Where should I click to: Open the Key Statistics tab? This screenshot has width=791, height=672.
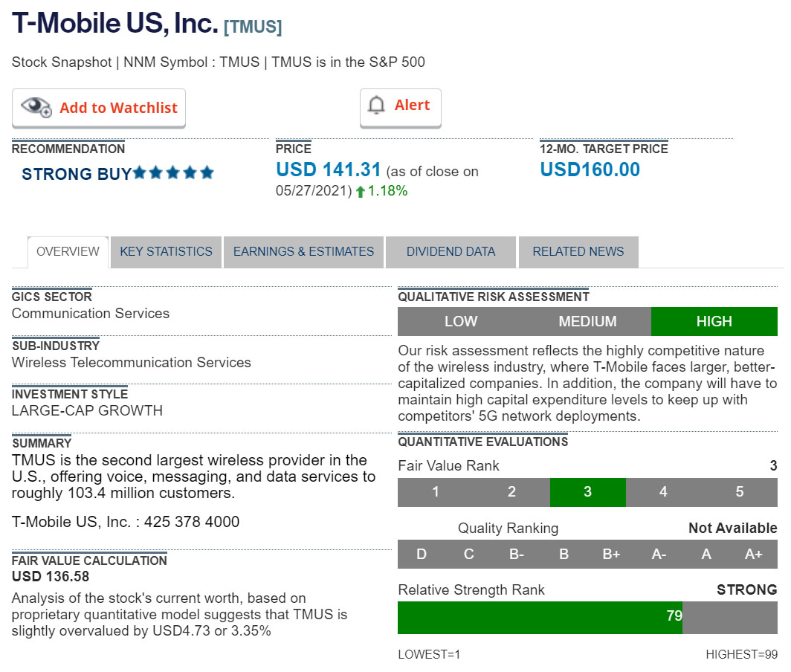[x=166, y=251]
